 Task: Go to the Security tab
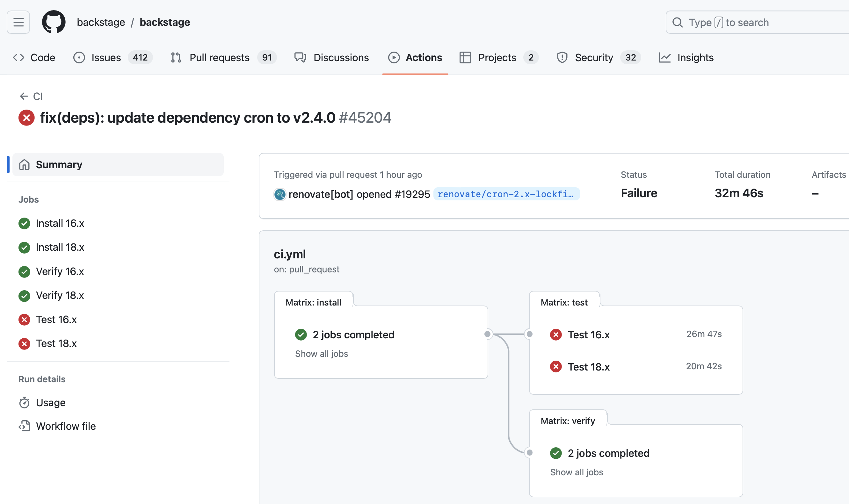(598, 57)
